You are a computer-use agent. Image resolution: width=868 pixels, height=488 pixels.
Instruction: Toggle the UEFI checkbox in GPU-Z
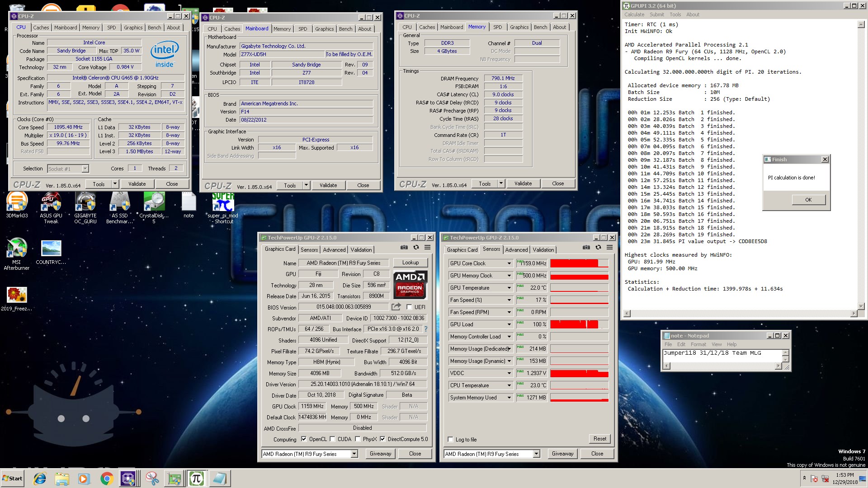(410, 307)
